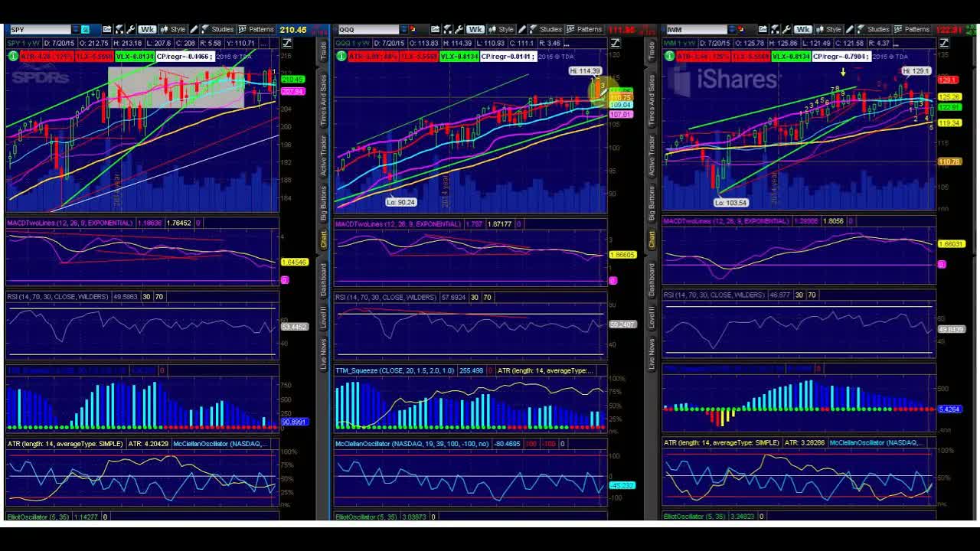Open the Studies menu on QQQ chart
This screenshot has height=551, width=980.
pyautogui.click(x=547, y=29)
